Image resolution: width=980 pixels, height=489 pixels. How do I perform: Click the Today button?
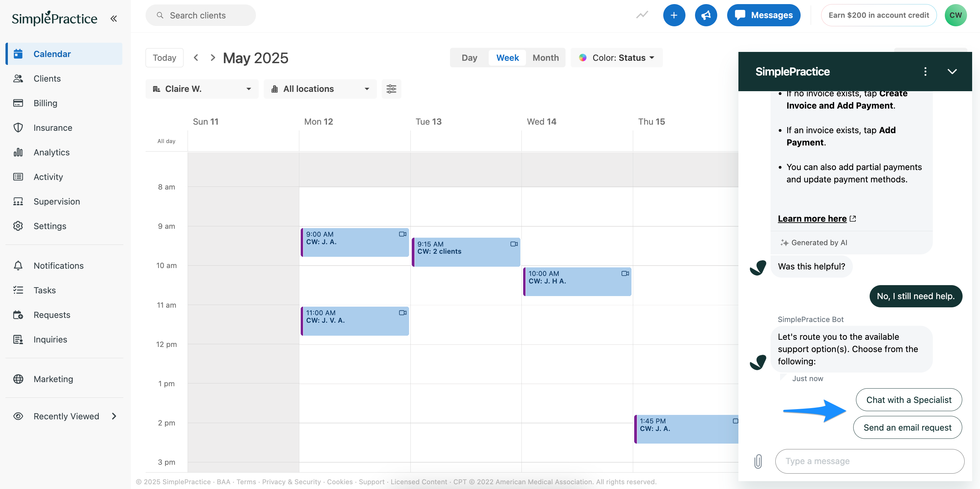(x=164, y=57)
